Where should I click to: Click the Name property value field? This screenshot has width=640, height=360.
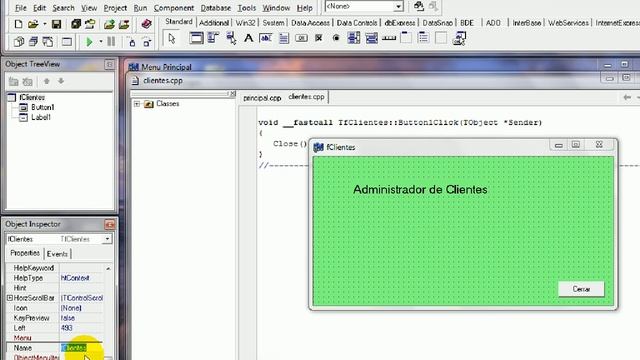pos(81,348)
